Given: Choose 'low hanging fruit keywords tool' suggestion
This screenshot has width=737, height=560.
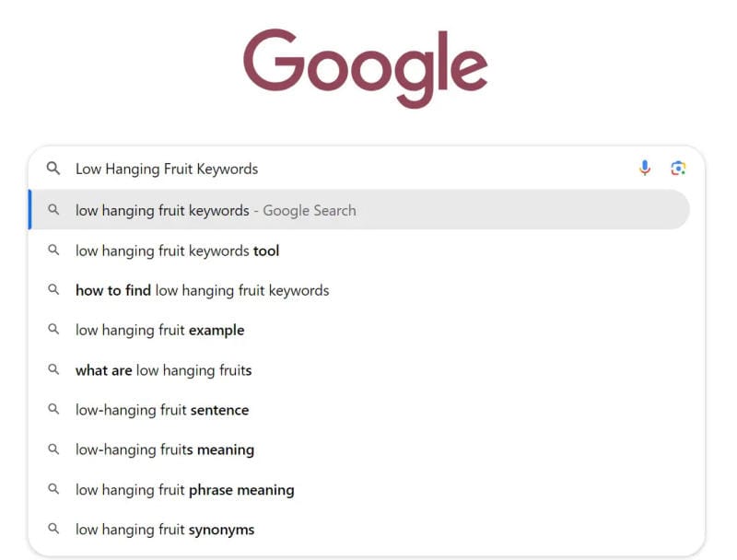Looking at the screenshot, I should (x=177, y=251).
